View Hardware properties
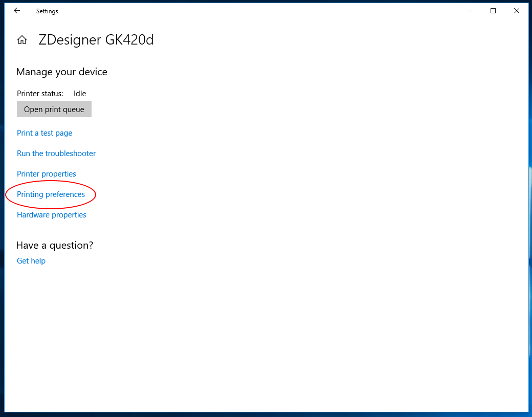 [51, 214]
